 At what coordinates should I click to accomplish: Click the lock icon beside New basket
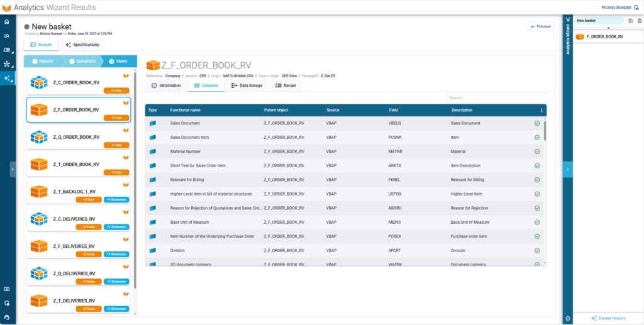638,21
